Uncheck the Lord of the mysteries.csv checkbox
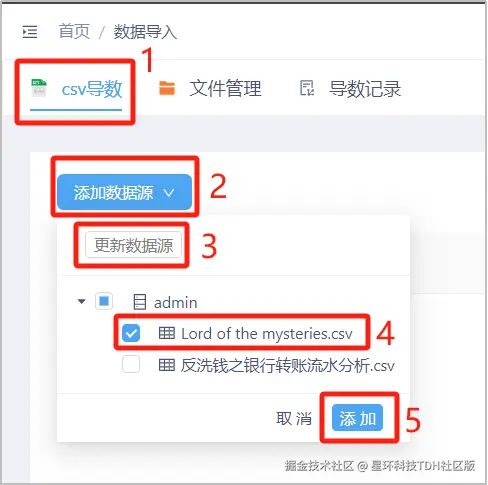Image resolution: width=488 pixels, height=485 pixels. tap(131, 333)
